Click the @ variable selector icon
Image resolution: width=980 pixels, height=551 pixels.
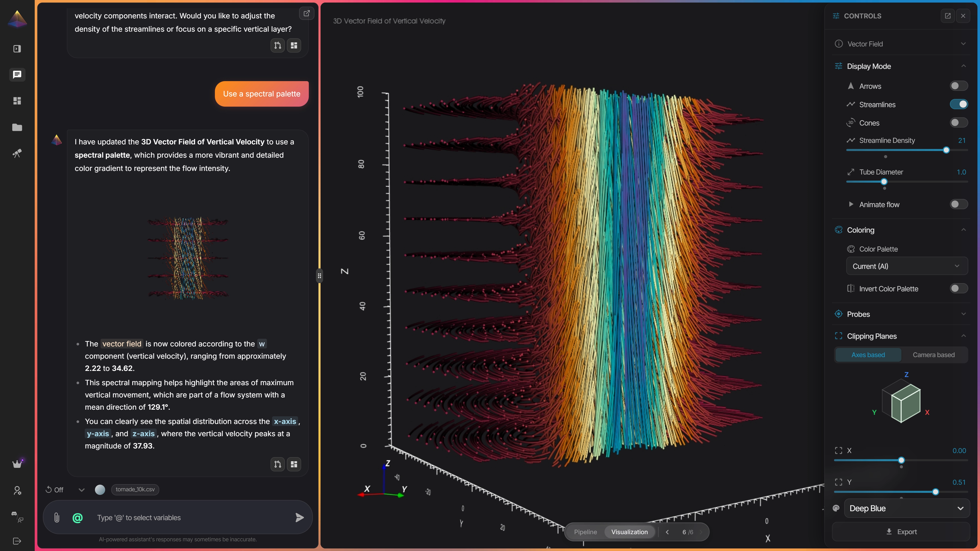point(77,518)
